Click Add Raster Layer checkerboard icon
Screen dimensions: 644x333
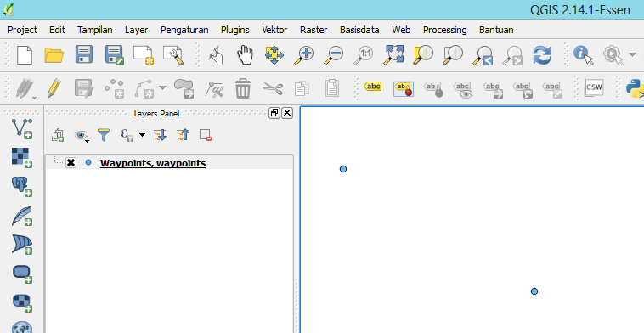pos(22,158)
